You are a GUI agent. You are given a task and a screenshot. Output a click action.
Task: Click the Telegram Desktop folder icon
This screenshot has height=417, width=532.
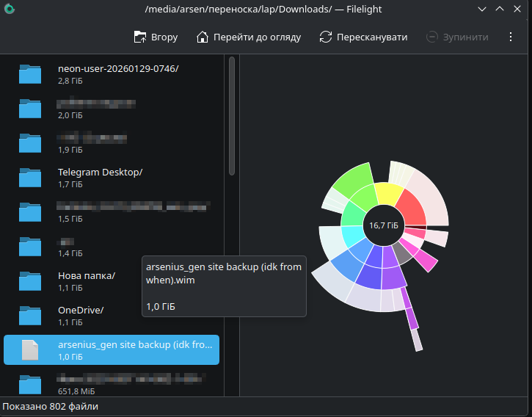coord(30,177)
